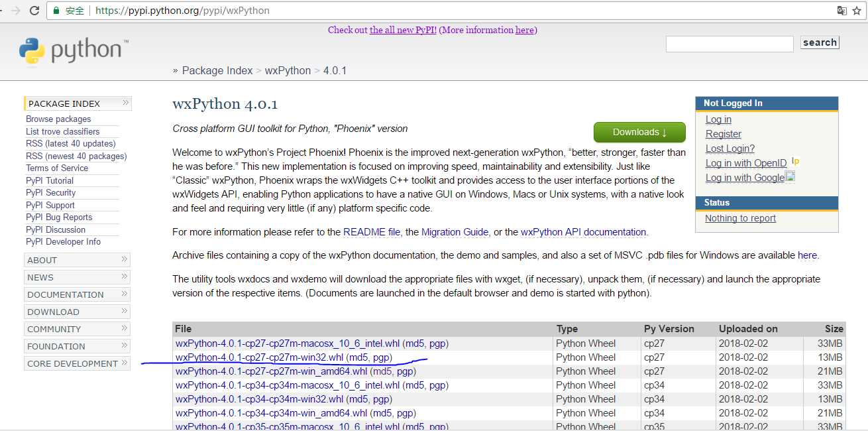This screenshot has width=868, height=431.
Task: Open PyPI Tutorial in sidebar
Action: (x=50, y=180)
